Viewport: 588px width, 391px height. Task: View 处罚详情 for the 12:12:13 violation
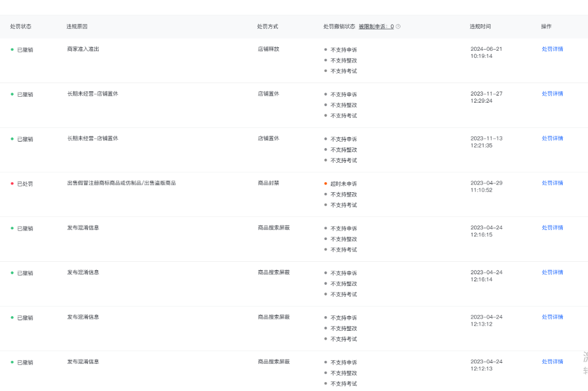coord(552,362)
